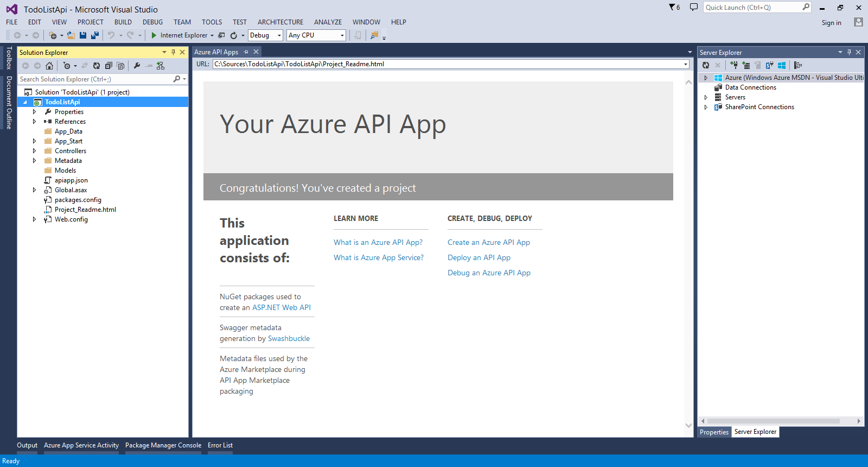Click the Refresh browser toolbar icon

click(234, 35)
